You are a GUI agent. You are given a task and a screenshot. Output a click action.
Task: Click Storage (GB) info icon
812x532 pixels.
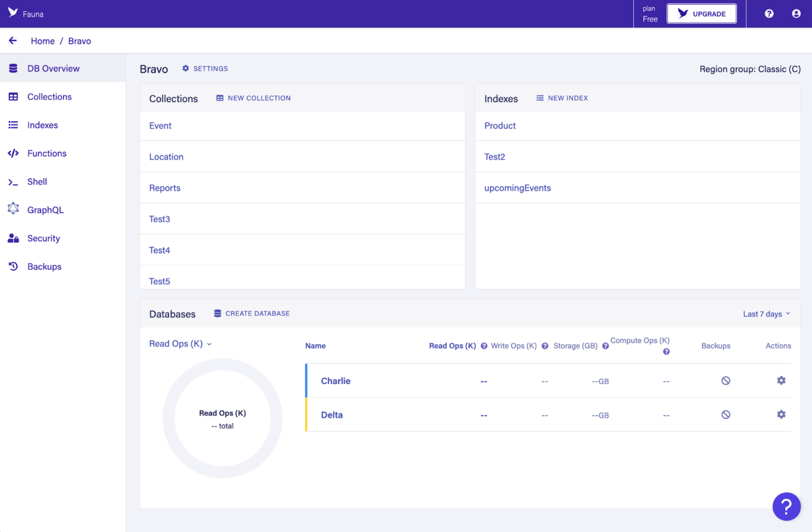point(606,346)
